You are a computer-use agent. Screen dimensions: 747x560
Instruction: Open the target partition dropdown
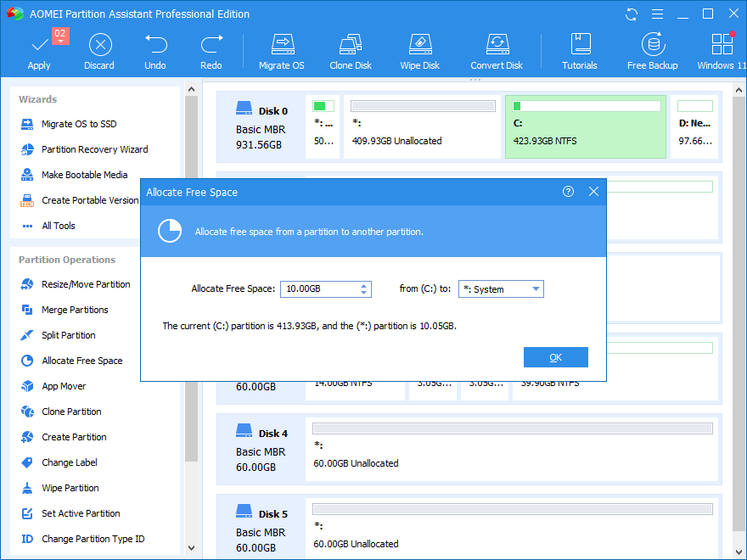tap(535, 288)
